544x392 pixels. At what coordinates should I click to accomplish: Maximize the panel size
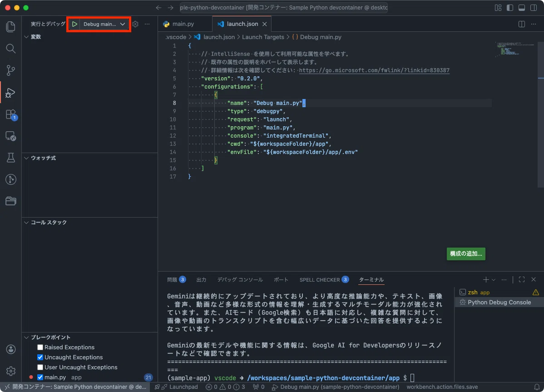click(521, 280)
